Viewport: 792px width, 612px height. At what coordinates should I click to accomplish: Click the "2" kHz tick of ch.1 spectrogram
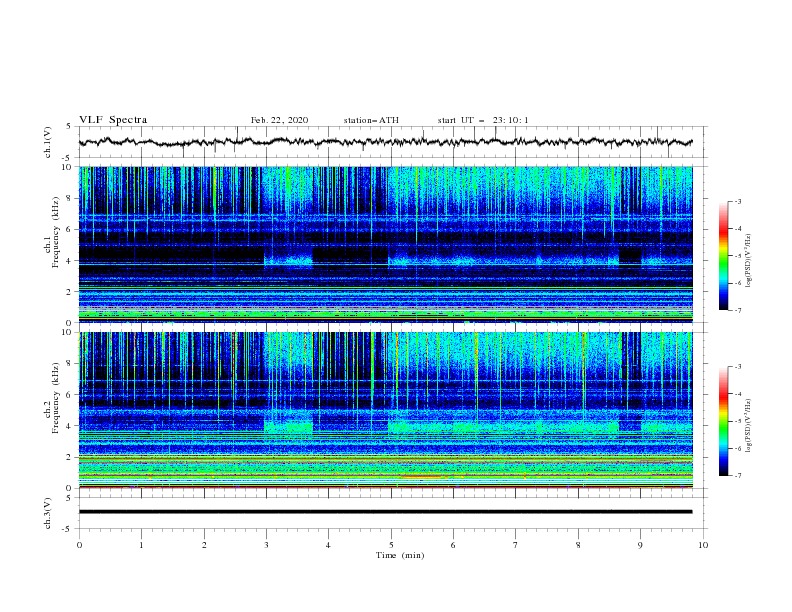pyautogui.click(x=71, y=291)
